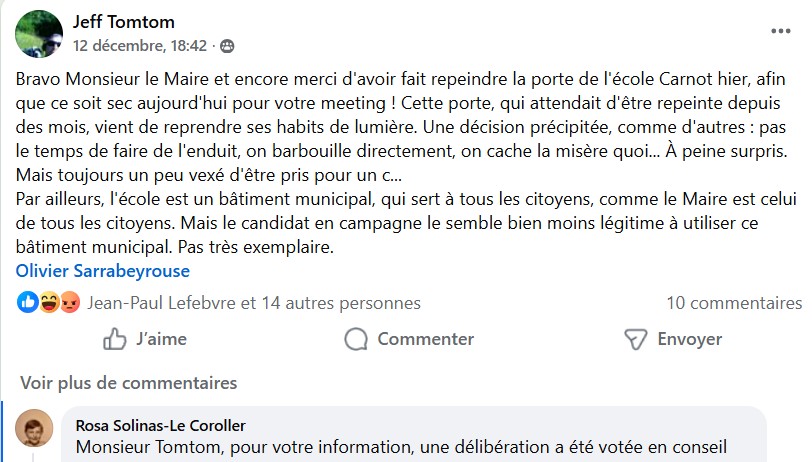Click Rosa Solinas-Le Coroller's avatar

[35, 429]
